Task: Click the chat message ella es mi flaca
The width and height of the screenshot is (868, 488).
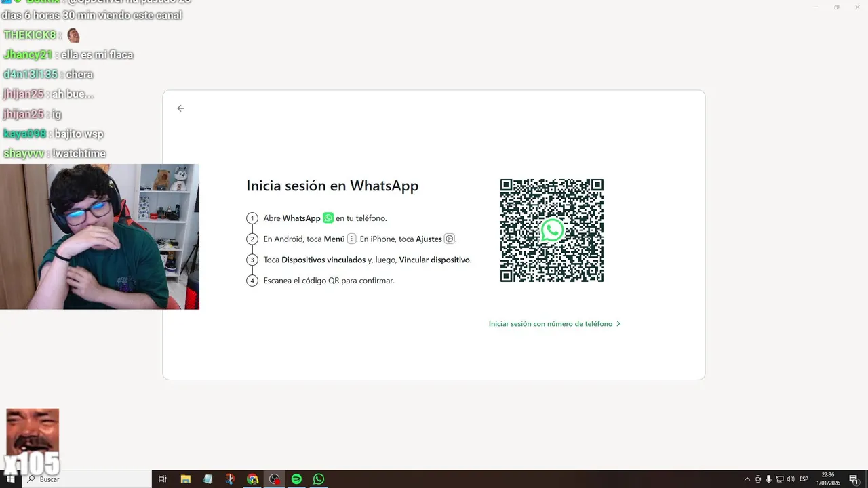Action: click(97, 55)
